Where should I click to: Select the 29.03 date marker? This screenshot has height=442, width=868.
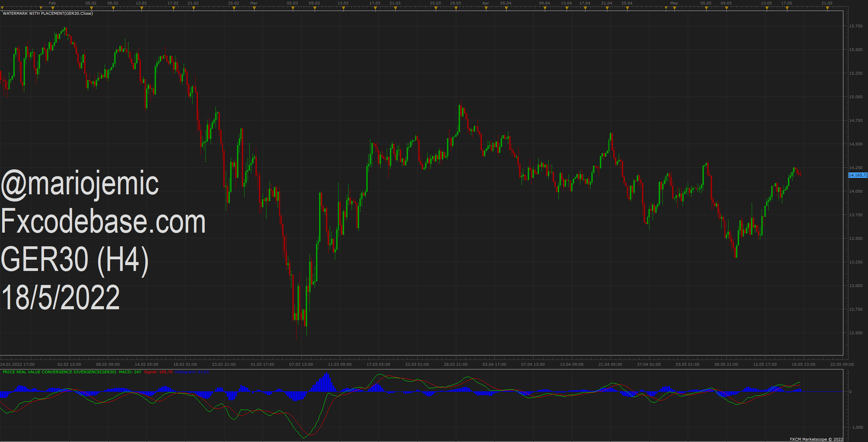(456, 3)
